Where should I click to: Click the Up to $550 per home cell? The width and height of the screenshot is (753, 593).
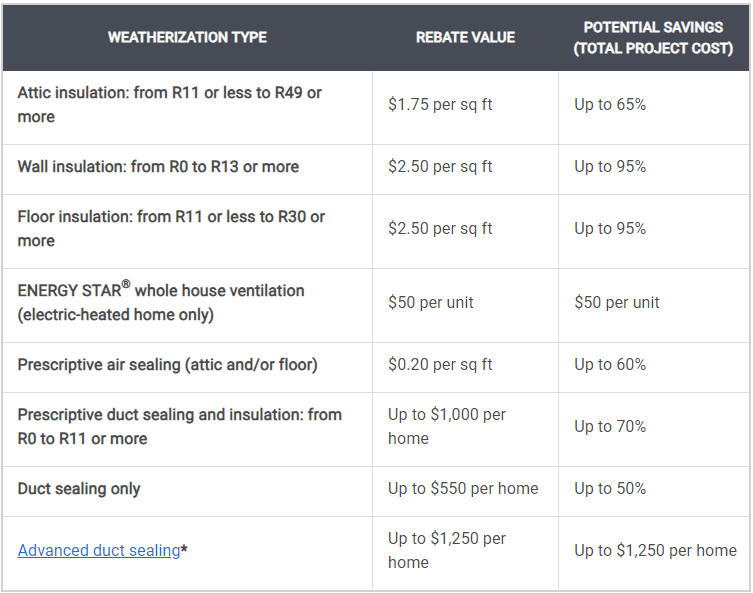tap(463, 488)
